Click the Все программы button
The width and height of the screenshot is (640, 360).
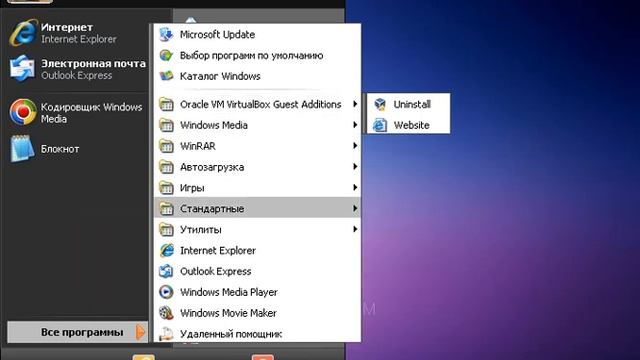tap(78, 332)
